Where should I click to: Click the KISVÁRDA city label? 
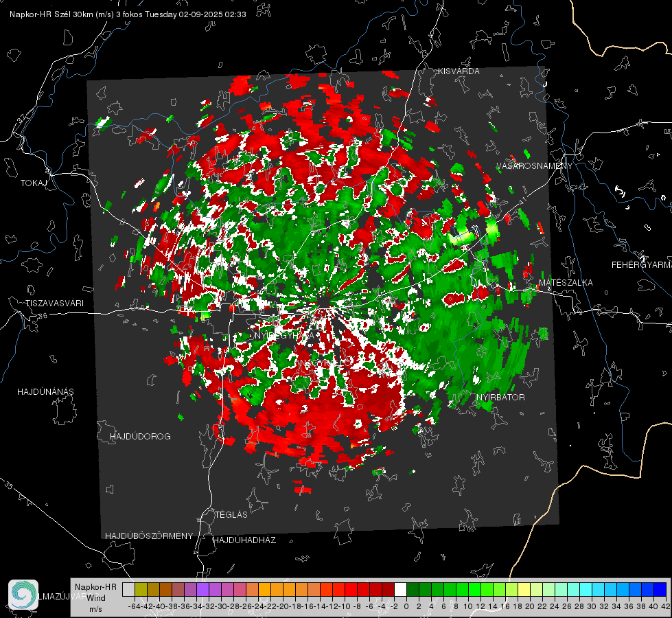pyautogui.click(x=459, y=71)
